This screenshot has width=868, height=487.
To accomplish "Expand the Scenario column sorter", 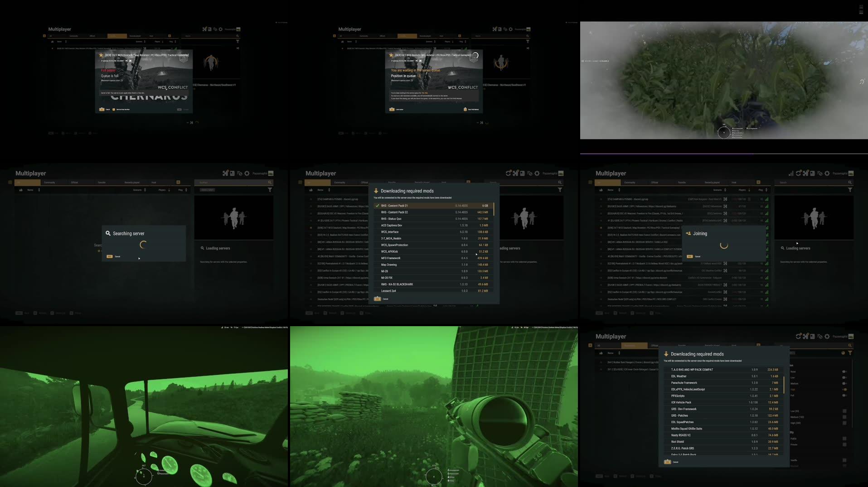I will point(725,189).
